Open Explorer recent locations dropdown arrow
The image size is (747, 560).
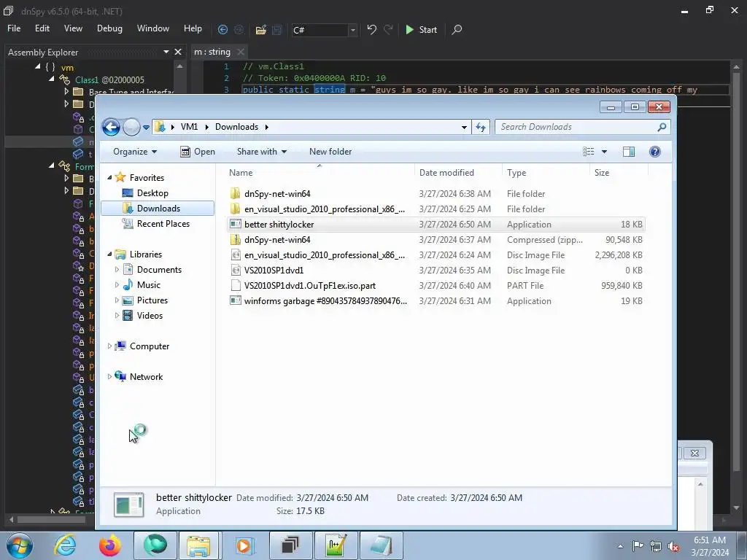coord(146,127)
